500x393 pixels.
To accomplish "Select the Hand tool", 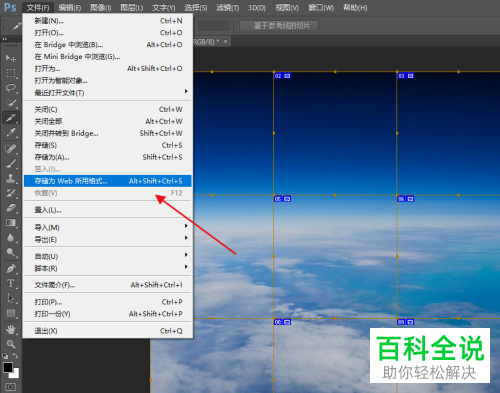I will click(11, 330).
